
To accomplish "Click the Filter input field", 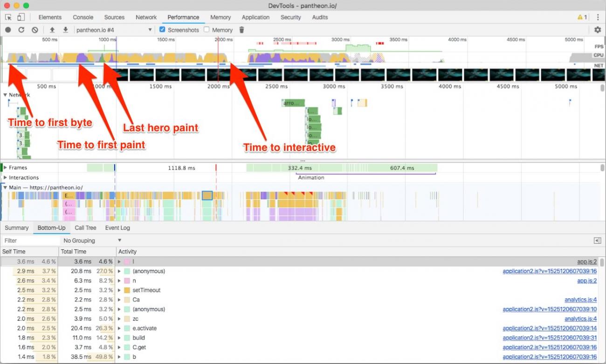I will tap(30, 240).
